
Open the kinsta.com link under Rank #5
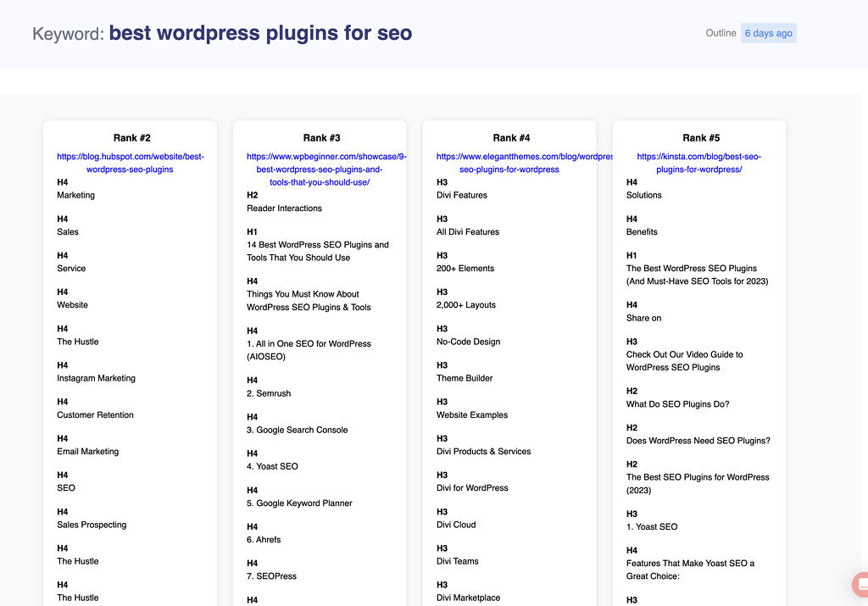(699, 164)
